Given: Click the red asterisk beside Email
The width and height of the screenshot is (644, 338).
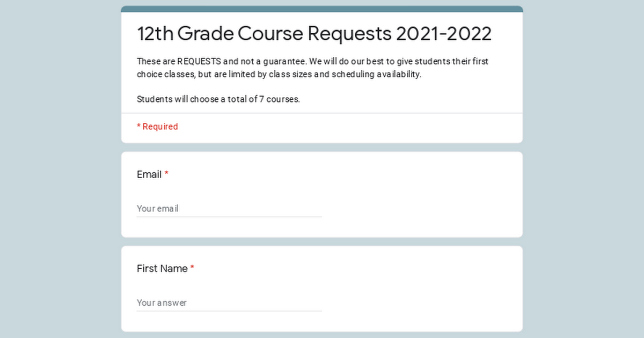Looking at the screenshot, I should [x=166, y=174].
